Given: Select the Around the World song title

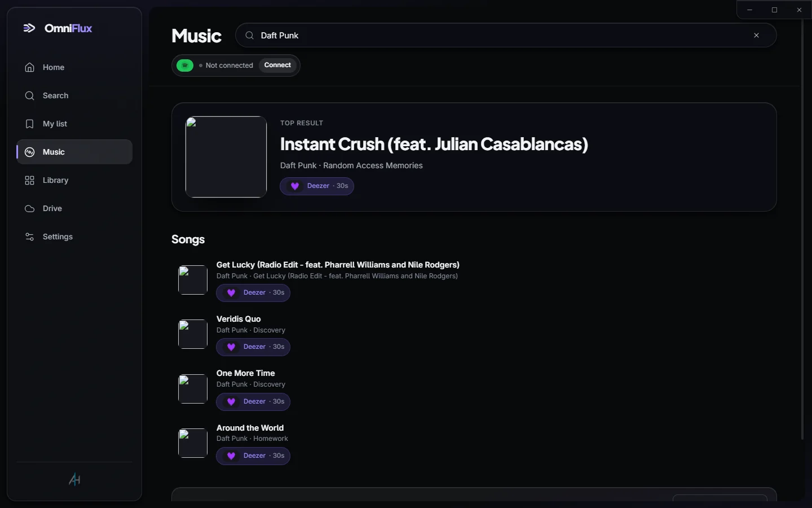Looking at the screenshot, I should coord(250,428).
